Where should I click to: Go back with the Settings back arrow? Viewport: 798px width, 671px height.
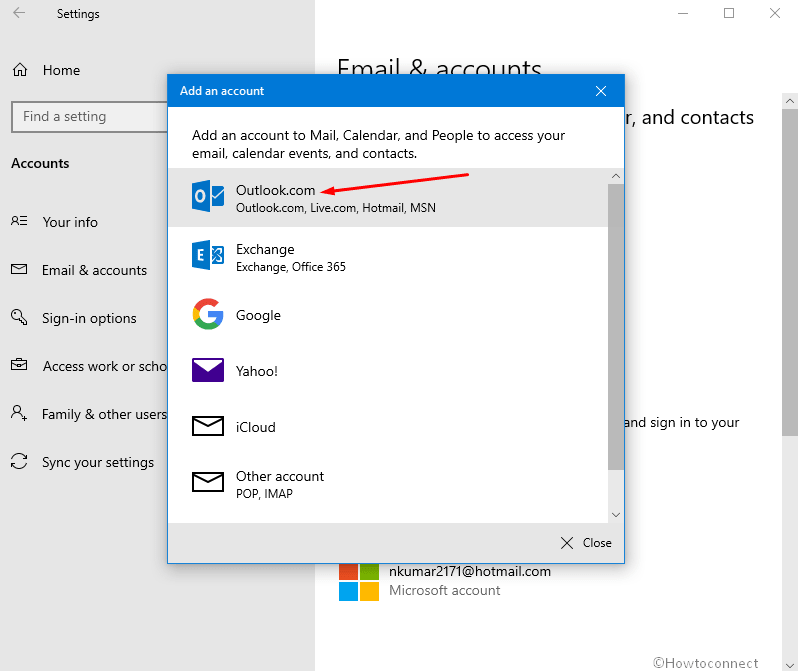pyautogui.click(x=19, y=13)
